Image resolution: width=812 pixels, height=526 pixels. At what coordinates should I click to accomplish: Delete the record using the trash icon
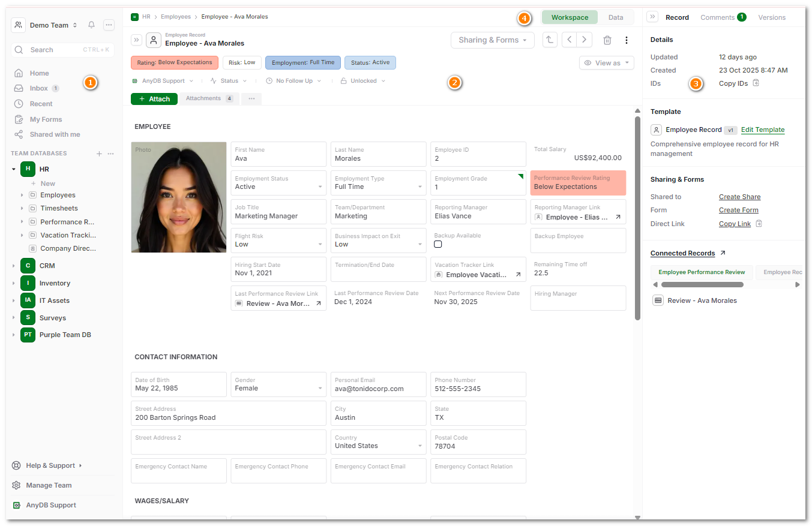[607, 40]
